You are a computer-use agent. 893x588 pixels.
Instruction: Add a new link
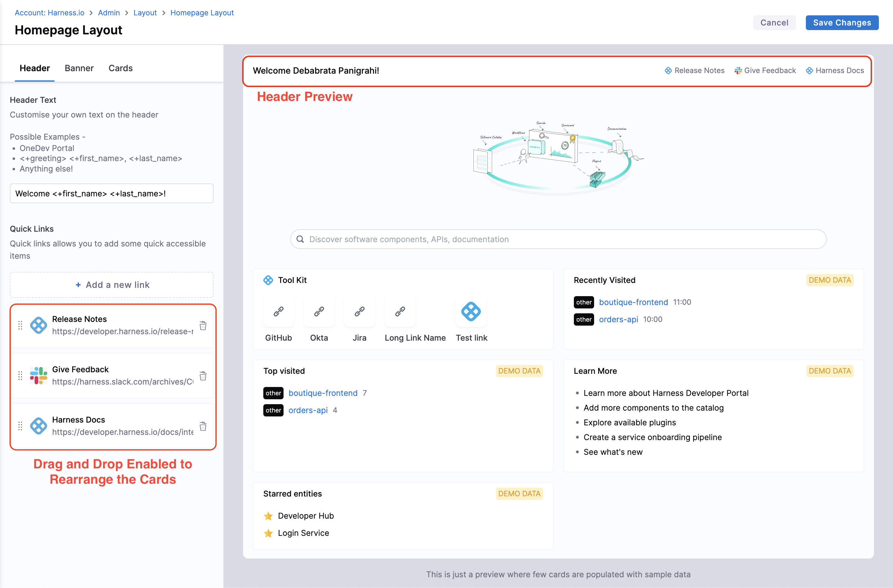[112, 285]
